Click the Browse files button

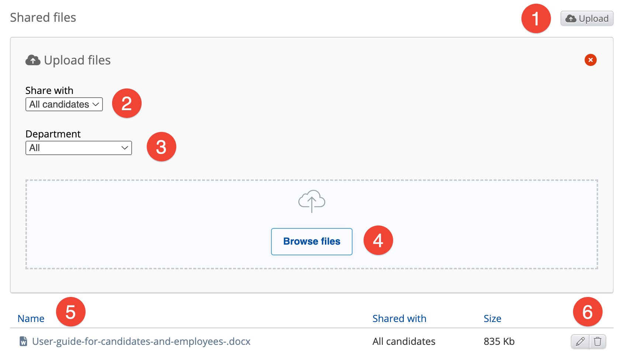pos(312,242)
